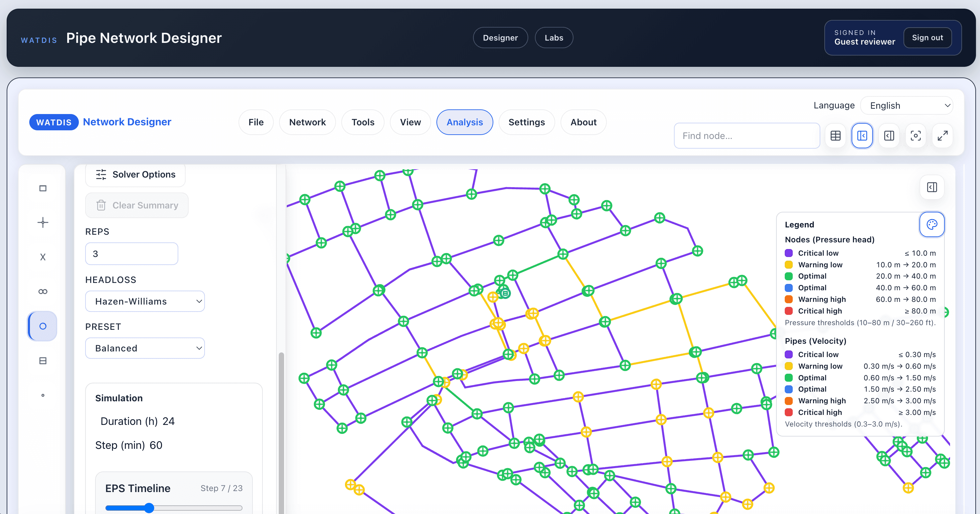Screen dimensions: 980x514
Task: Open the Settings menu
Action: (x=526, y=122)
